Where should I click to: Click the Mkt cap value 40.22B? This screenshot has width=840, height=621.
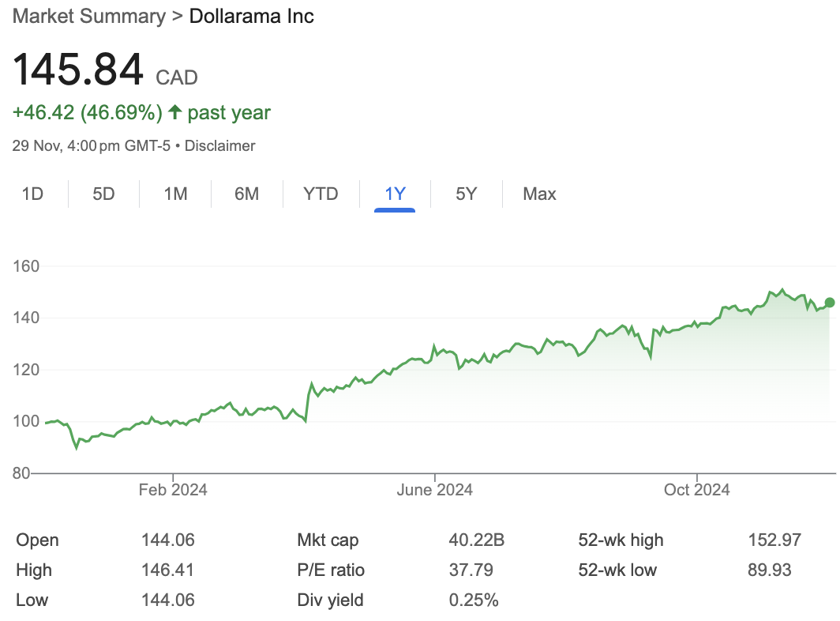[476, 540]
